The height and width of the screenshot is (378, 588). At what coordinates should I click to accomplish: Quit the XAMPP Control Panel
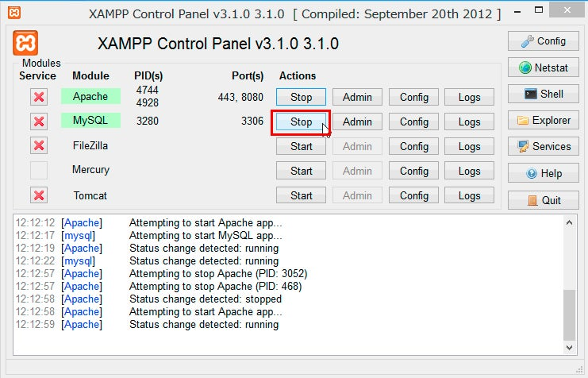pyautogui.click(x=544, y=200)
